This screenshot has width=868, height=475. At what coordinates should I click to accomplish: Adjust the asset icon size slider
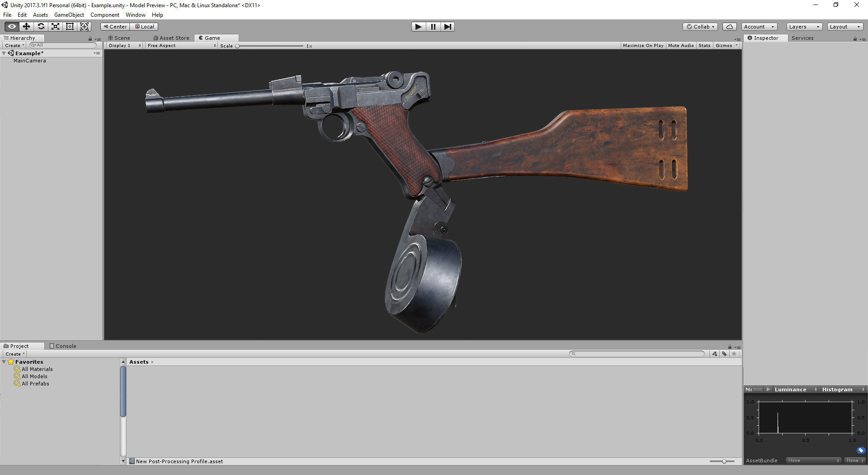(x=722, y=461)
